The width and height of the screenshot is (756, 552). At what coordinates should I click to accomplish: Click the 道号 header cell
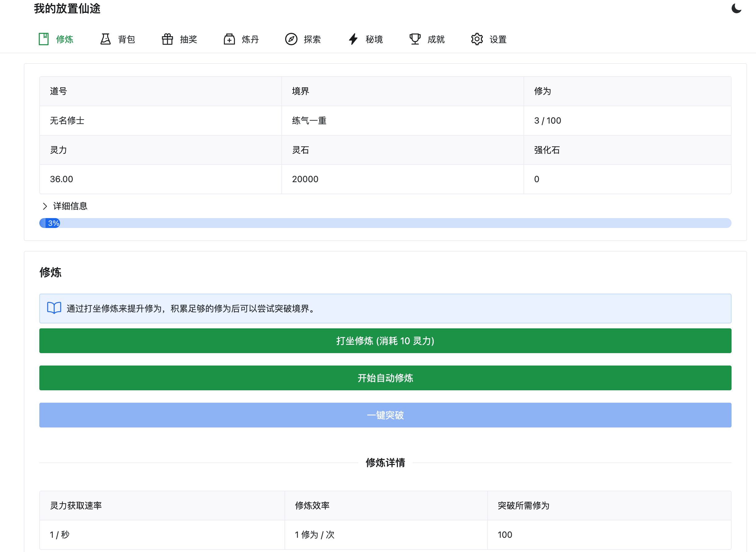(x=161, y=91)
